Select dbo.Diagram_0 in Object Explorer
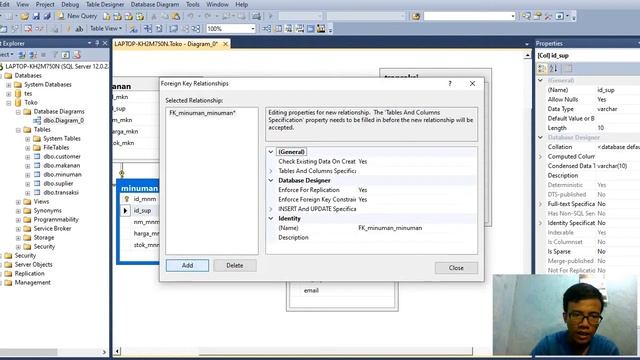Viewport: 640px width, 360px height. [x=63, y=120]
